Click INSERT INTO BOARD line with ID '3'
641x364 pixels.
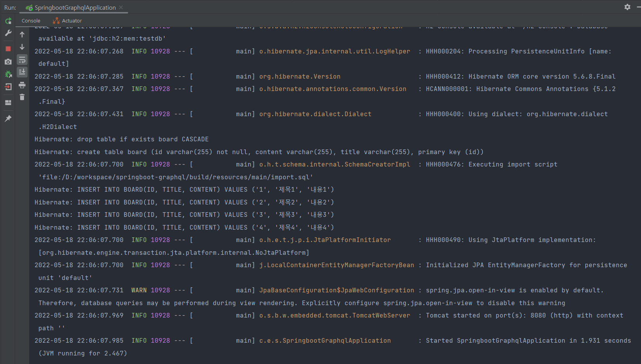tap(184, 215)
